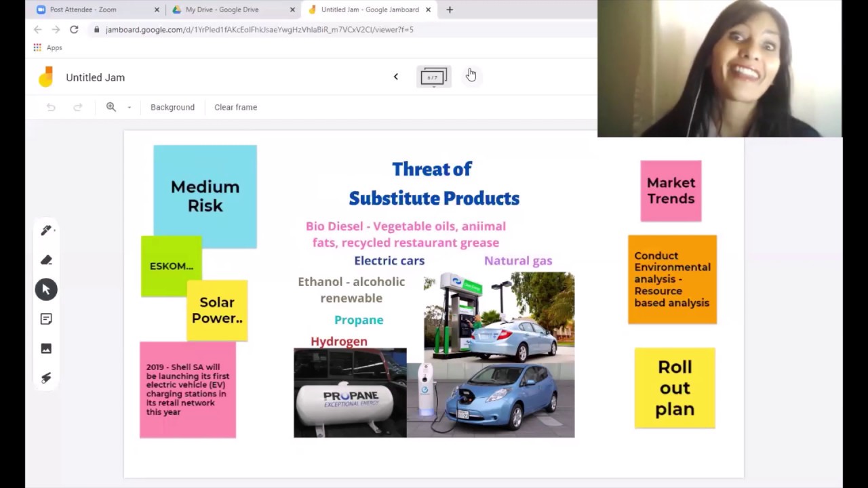Close the Post Attendee - Zoom tab
This screenshot has height=488, width=868.
(157, 9)
